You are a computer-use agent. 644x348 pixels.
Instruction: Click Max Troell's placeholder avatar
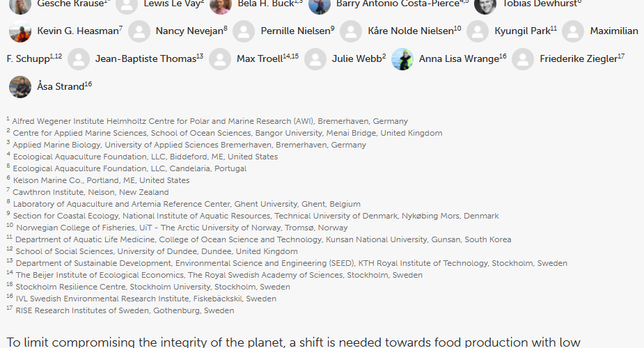[220, 59]
